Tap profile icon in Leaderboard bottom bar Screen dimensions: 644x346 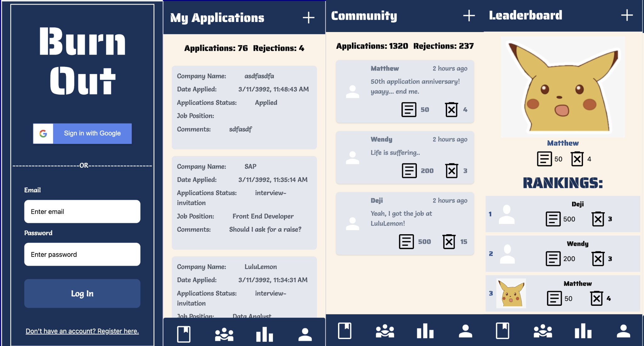pyautogui.click(x=624, y=331)
